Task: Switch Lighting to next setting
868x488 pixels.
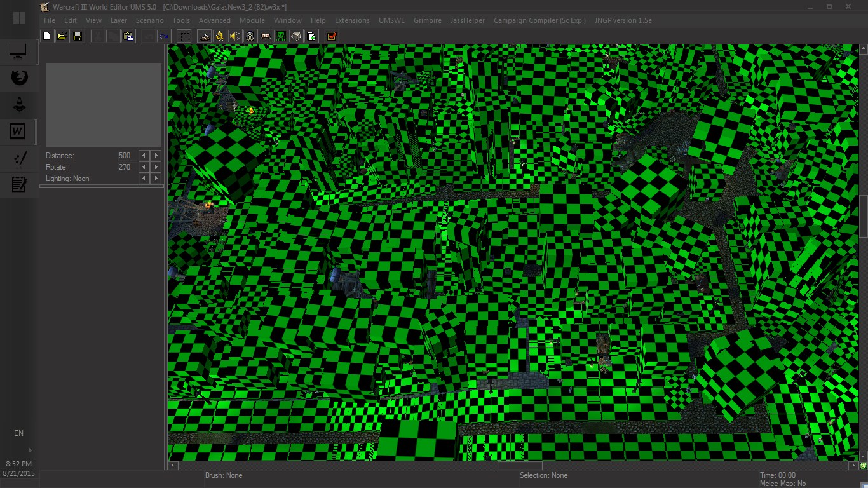Action: pos(156,179)
